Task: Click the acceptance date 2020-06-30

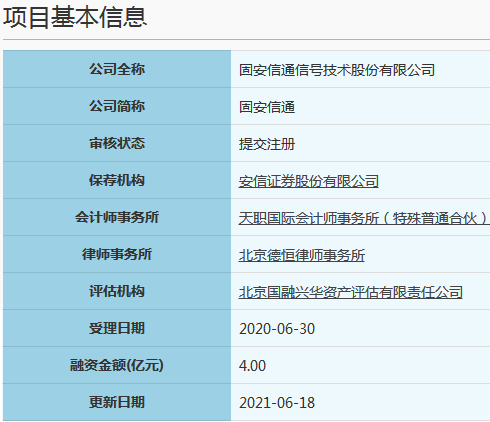Action: (x=277, y=329)
